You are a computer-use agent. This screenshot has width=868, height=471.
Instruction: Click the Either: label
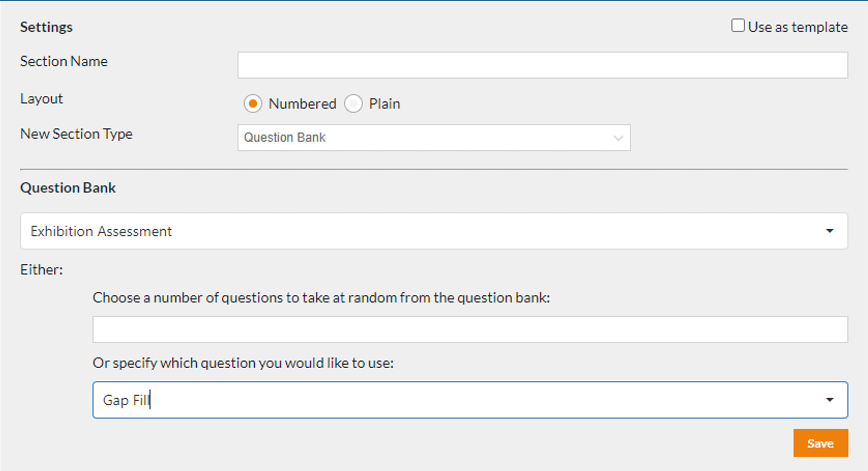point(41,269)
